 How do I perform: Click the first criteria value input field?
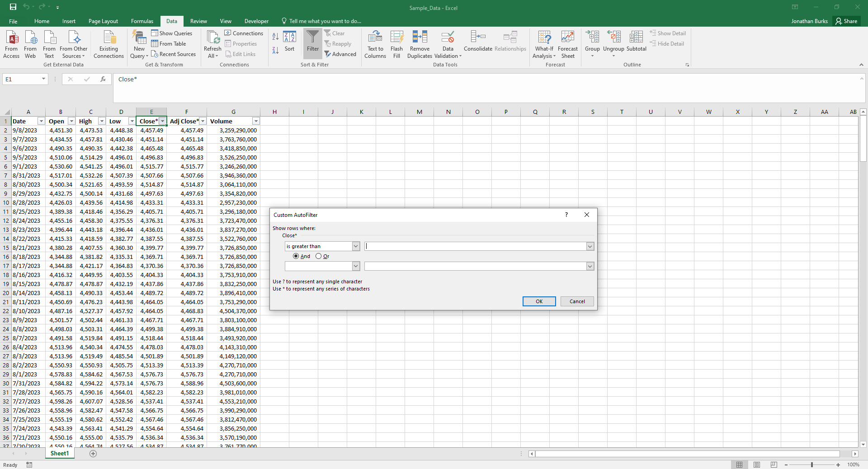[x=475, y=246]
